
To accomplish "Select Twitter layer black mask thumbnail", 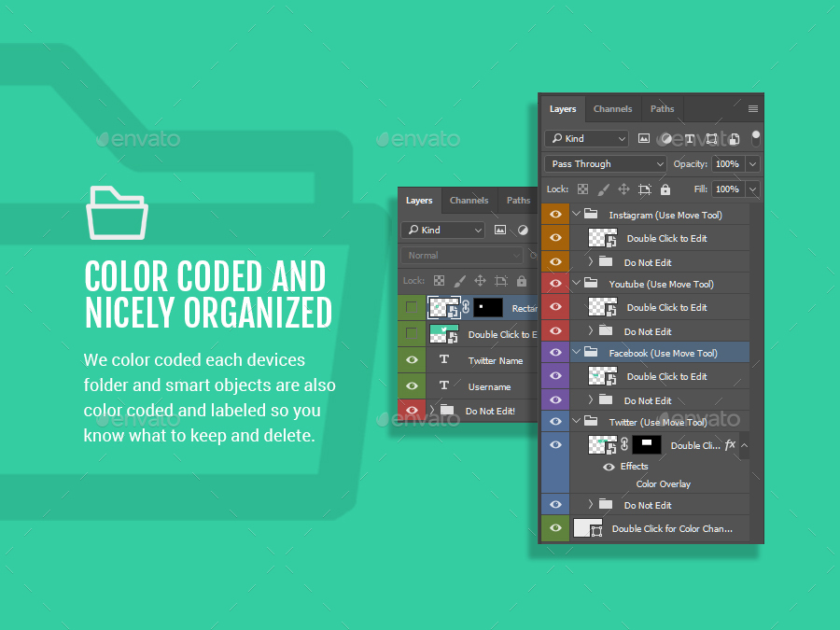I will point(647,444).
